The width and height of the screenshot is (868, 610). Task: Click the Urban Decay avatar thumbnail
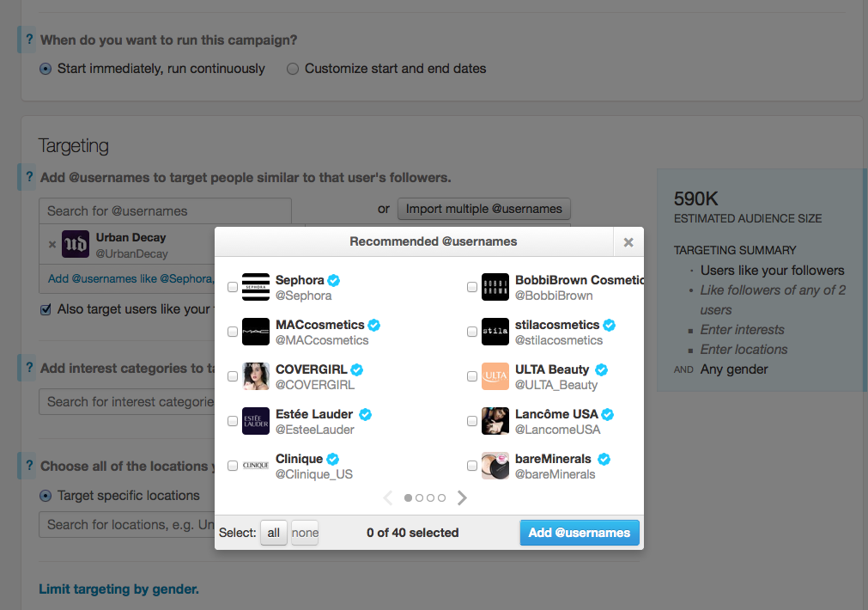(x=76, y=244)
